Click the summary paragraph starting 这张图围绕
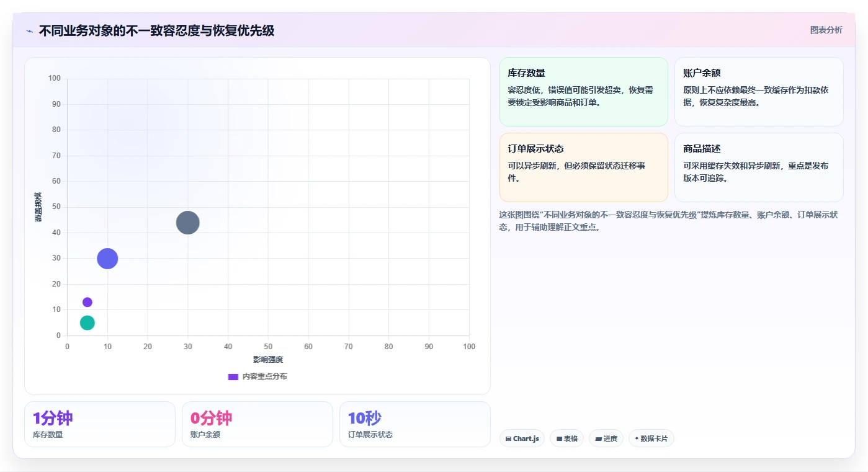 pyautogui.click(x=669, y=221)
